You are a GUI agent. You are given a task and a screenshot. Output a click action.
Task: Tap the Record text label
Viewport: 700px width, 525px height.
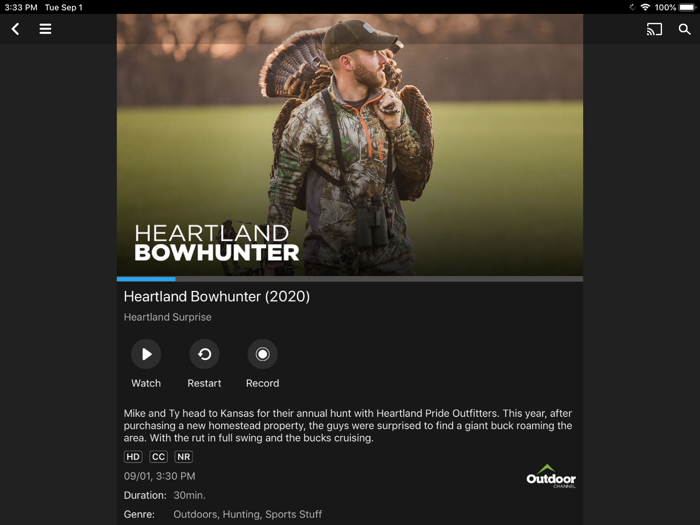coord(262,383)
